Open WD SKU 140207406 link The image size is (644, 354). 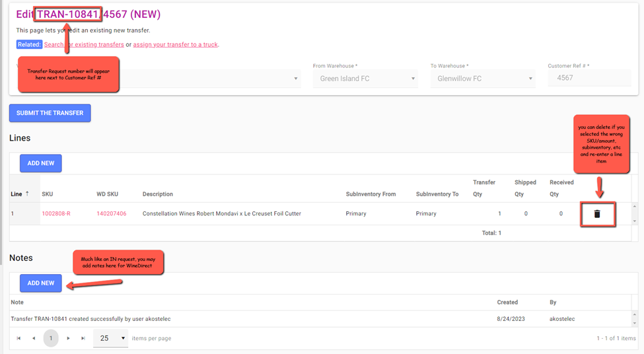(112, 213)
